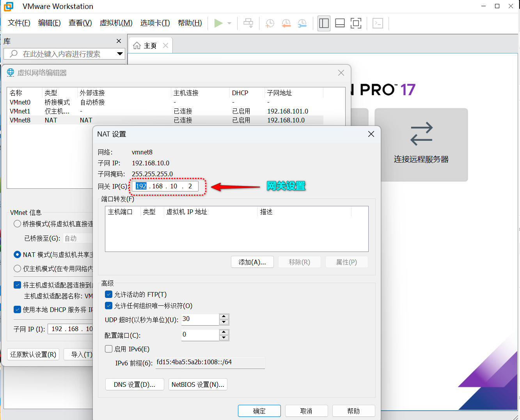This screenshot has height=420, width=520.
Task: Click 还原默认设置(R) button
Action: [33, 354]
